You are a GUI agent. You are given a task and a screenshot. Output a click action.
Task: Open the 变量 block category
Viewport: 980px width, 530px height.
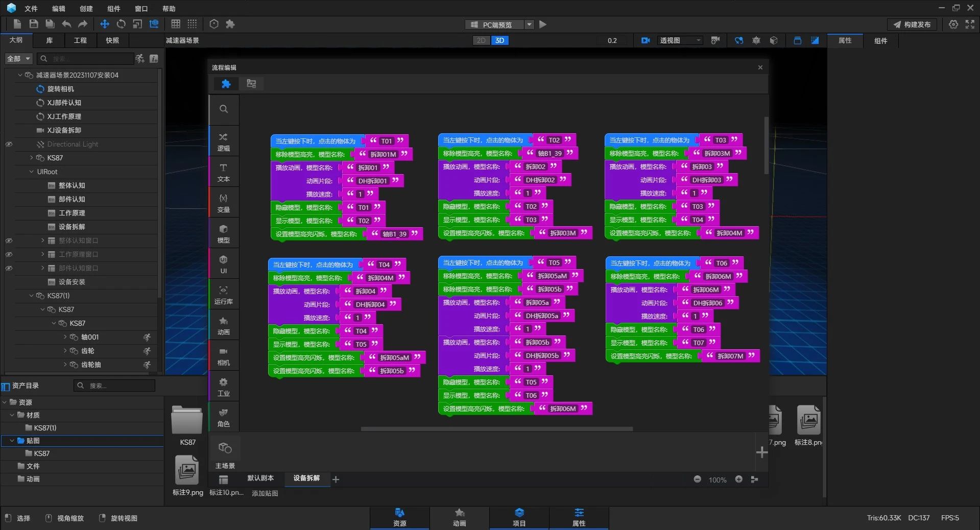coord(224,203)
